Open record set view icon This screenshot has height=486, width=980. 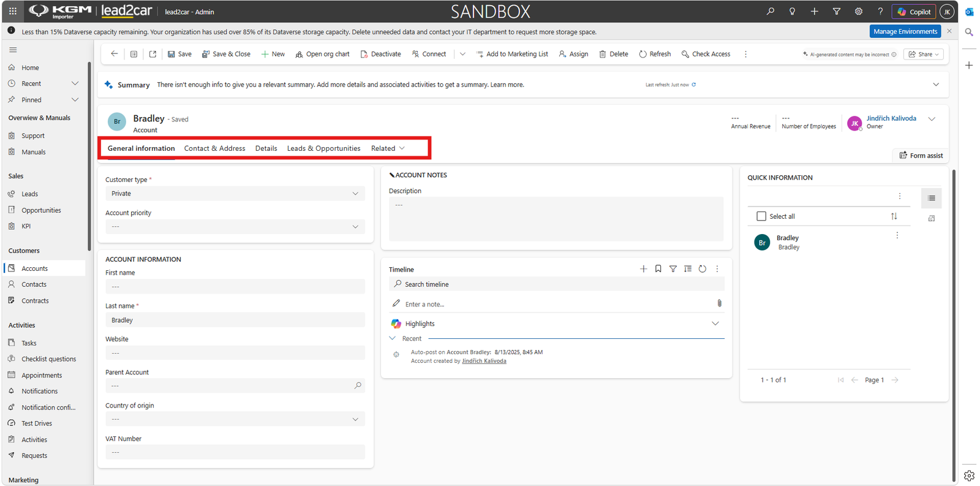[x=134, y=54]
